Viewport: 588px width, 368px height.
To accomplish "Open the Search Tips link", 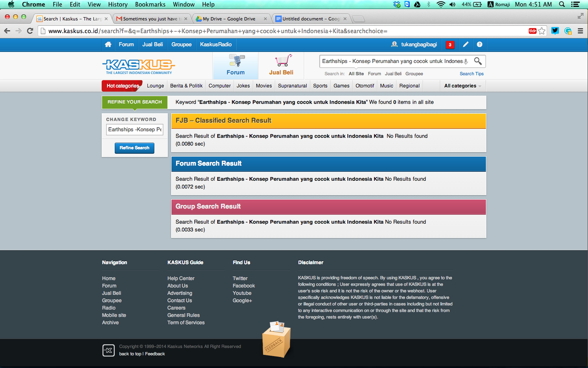I will (x=471, y=74).
